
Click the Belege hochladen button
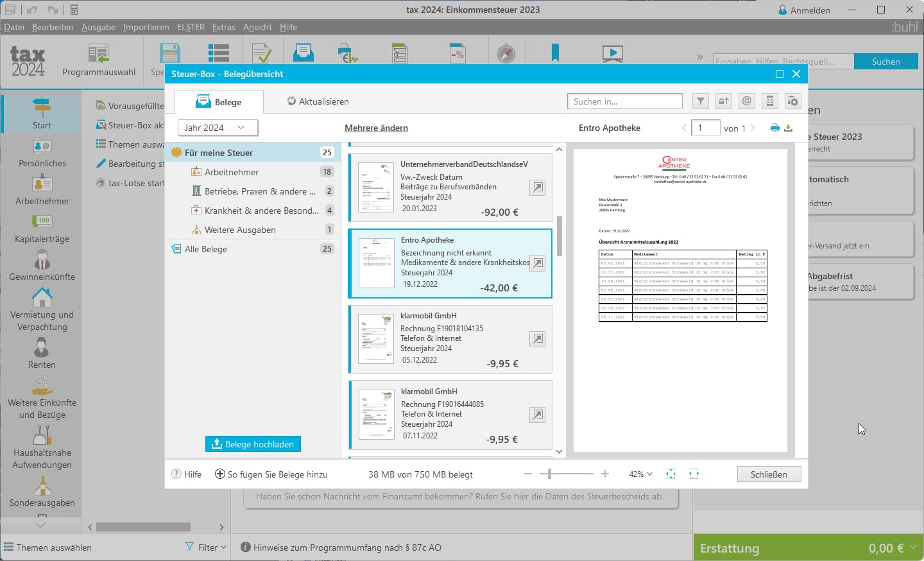coord(253,444)
